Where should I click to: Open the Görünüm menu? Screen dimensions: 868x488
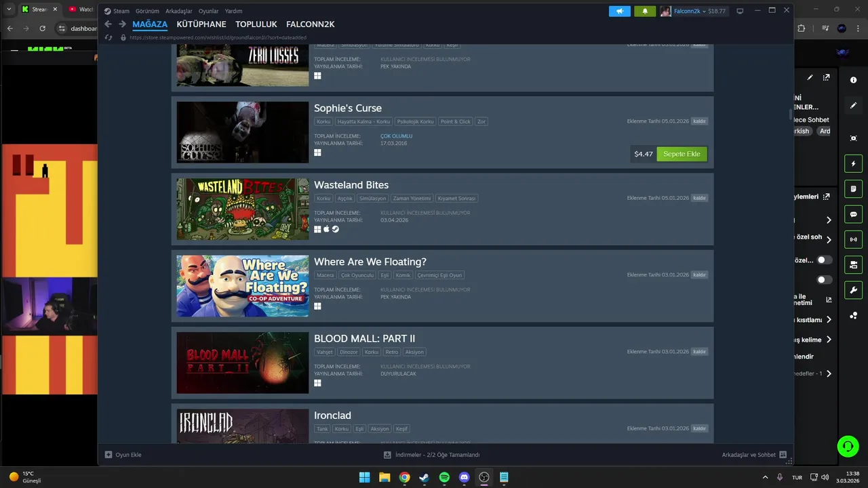click(147, 11)
